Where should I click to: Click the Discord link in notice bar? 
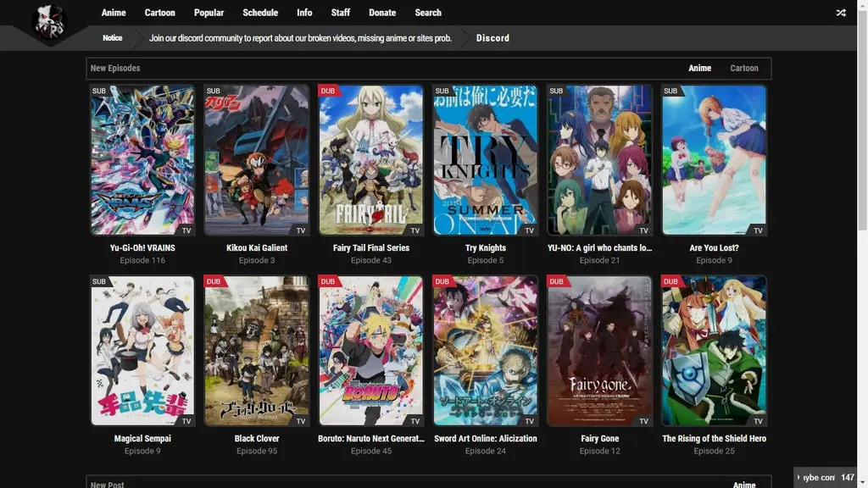click(492, 38)
